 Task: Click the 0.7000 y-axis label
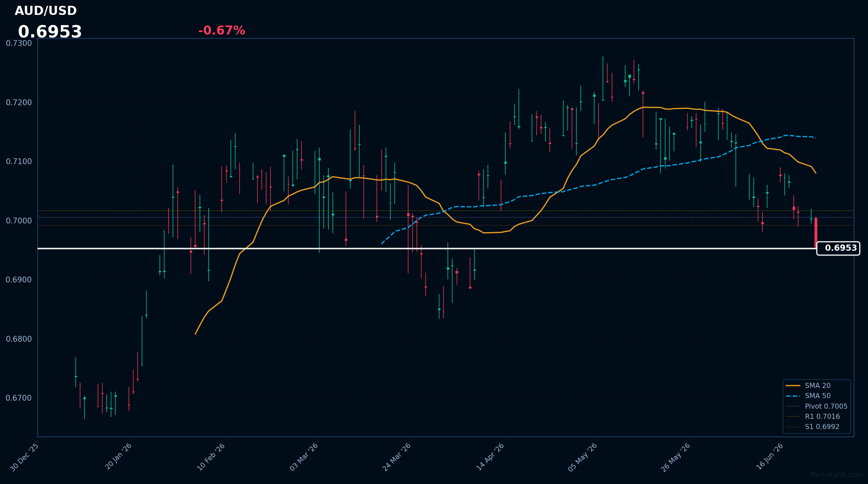[19, 221]
